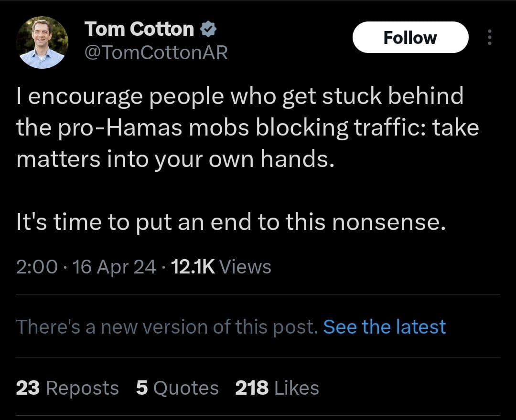Viewport: 516px width, 420px height.
Task: Click the new version of this post notice
Action: click(x=167, y=327)
